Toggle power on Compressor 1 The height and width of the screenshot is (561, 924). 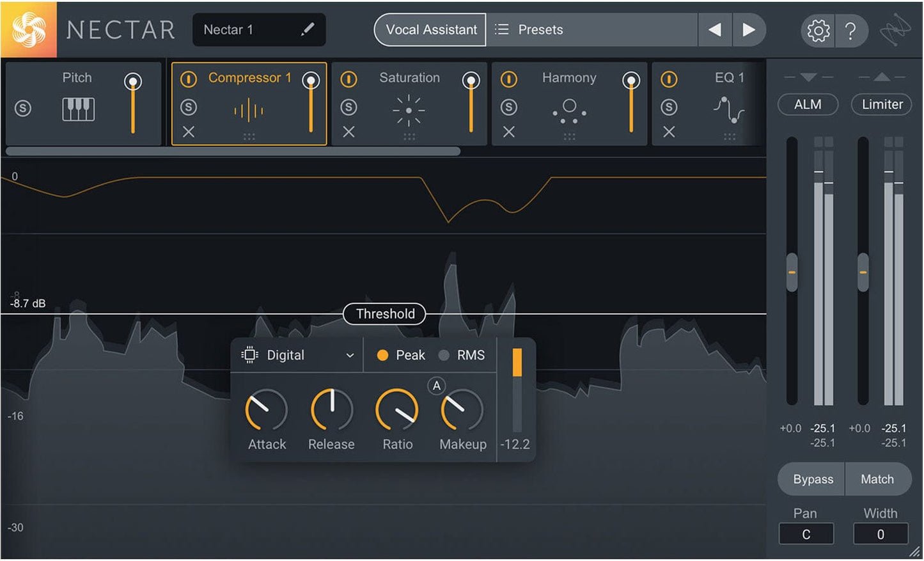[188, 79]
